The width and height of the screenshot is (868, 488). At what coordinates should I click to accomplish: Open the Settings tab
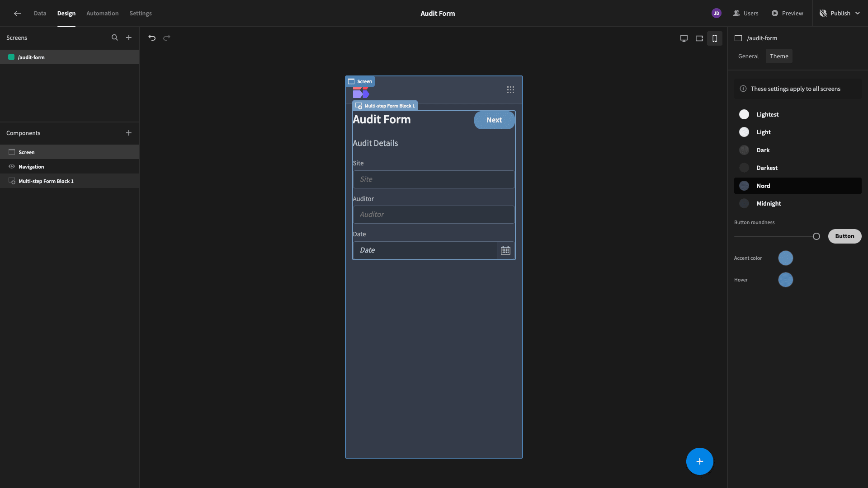point(141,14)
